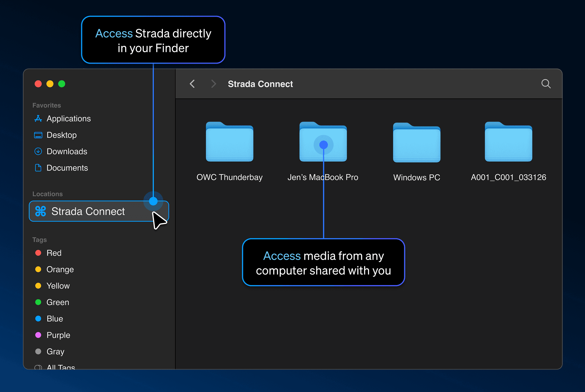The height and width of the screenshot is (392, 585).
Task: Click the back navigation chevron
Action: [x=192, y=84]
